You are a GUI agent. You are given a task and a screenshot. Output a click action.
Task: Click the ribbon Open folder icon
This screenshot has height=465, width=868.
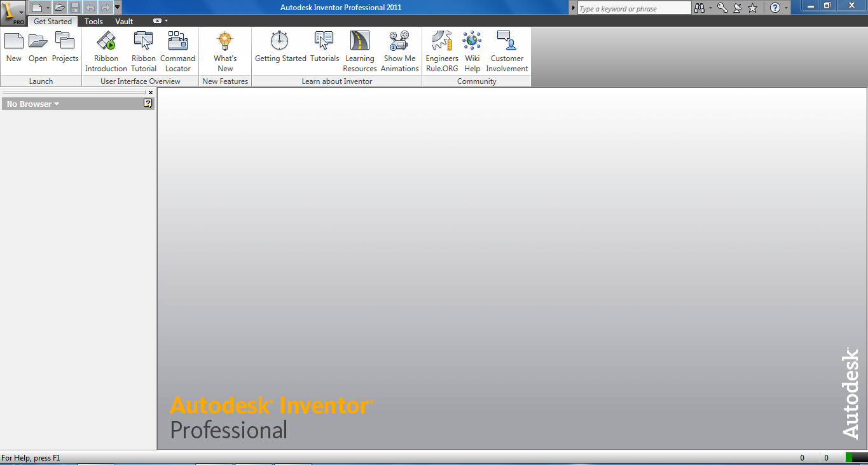click(38, 41)
